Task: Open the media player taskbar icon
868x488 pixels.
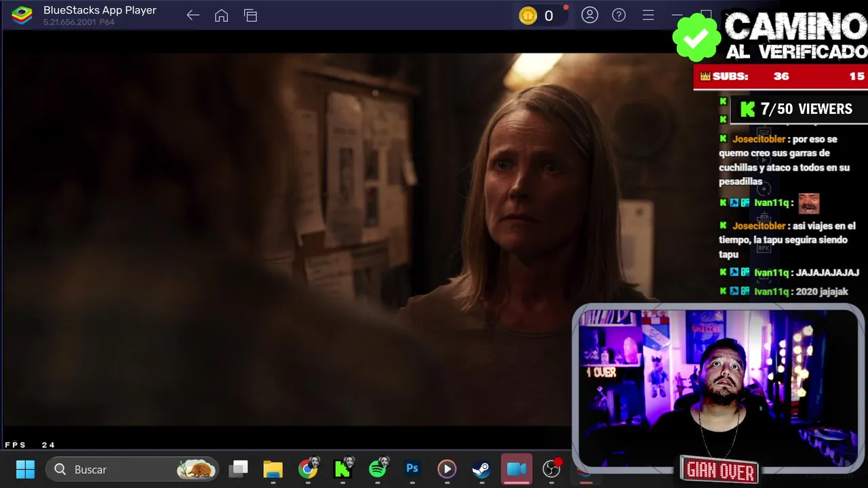Action: [x=447, y=468]
